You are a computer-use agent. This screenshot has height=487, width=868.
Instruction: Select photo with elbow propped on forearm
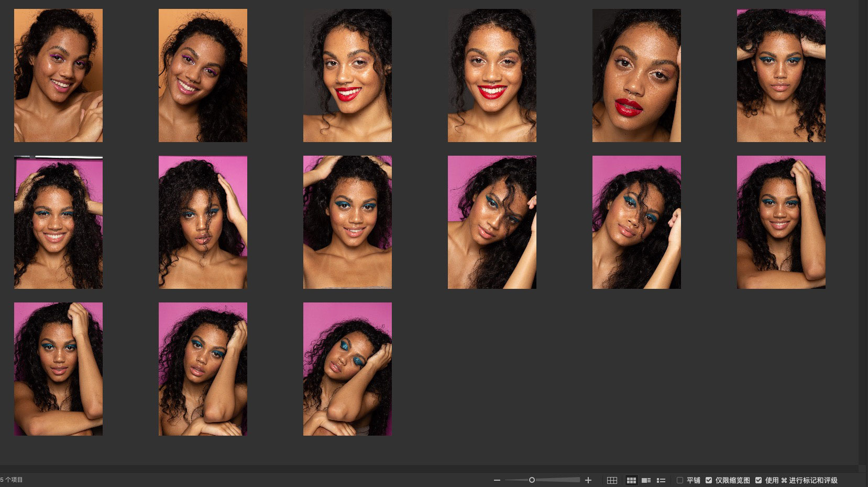(x=203, y=369)
